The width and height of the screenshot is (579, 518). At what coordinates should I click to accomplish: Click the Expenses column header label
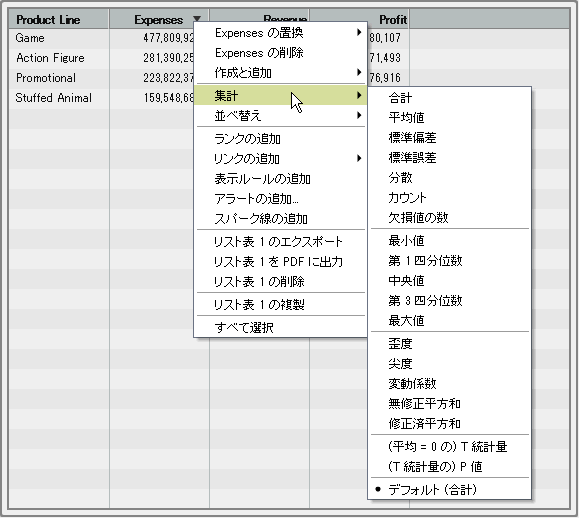coord(158,20)
